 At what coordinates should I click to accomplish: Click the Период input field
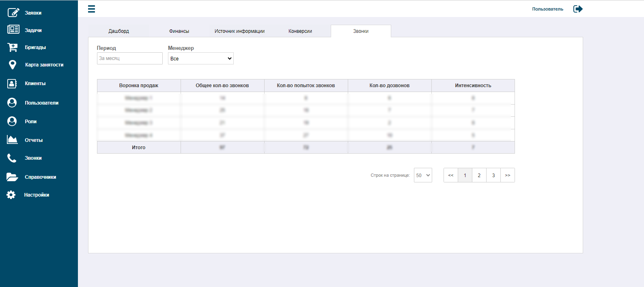130,58
